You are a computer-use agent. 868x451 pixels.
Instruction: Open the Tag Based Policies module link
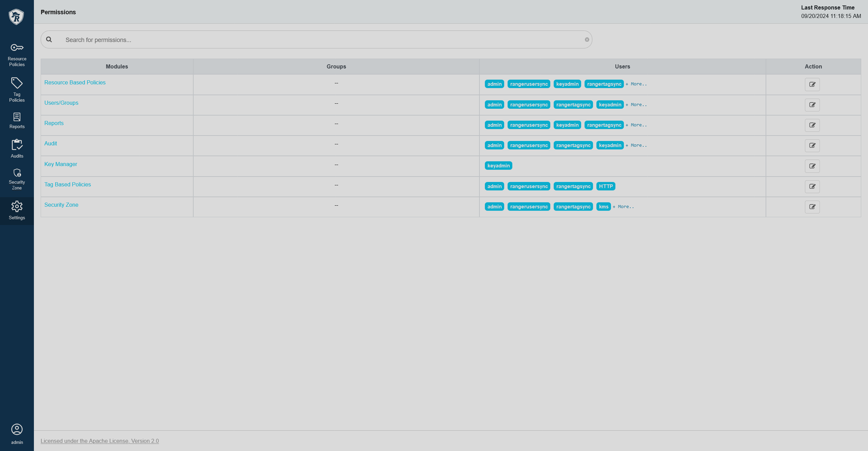click(67, 184)
